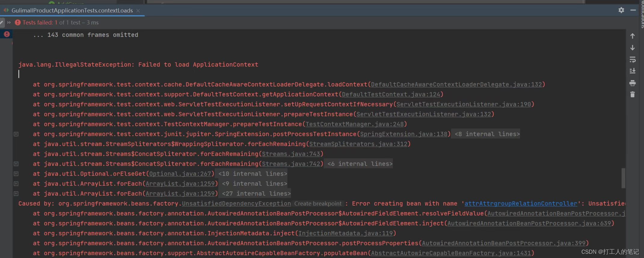
Task: Click scroll to end of console icon
Action: [x=633, y=71]
